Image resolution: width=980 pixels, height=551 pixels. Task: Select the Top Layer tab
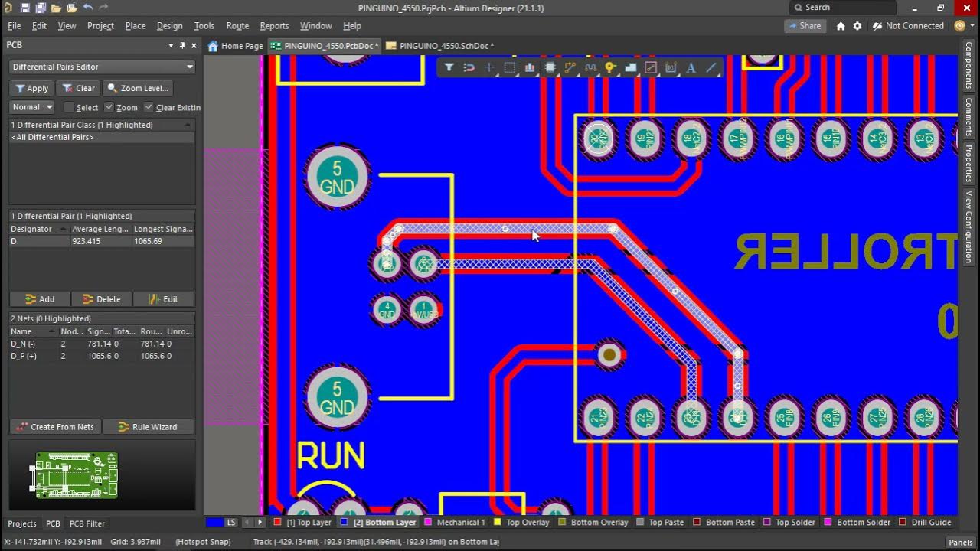click(x=303, y=523)
